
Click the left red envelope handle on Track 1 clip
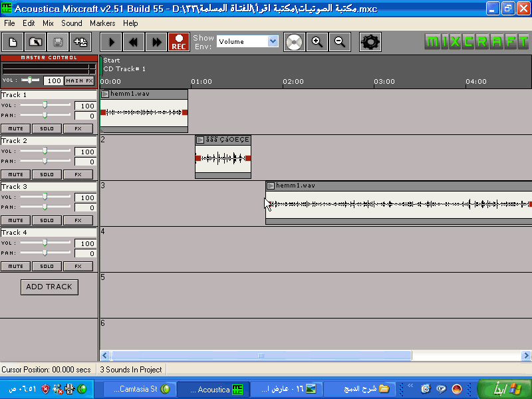pos(103,112)
